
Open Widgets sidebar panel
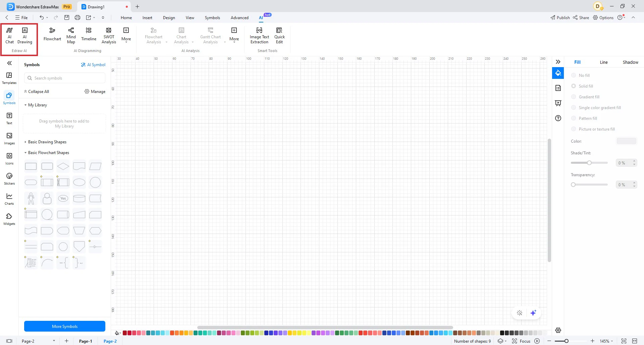[9, 219]
